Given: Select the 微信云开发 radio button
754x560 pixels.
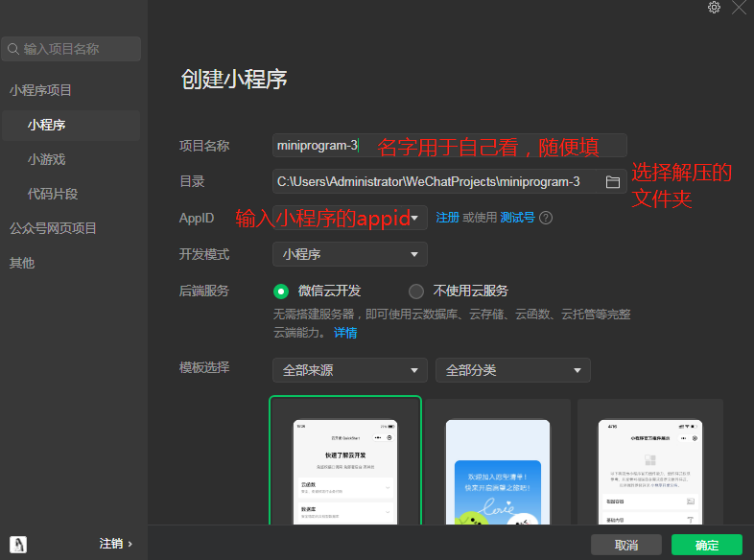Looking at the screenshot, I should pos(281,292).
